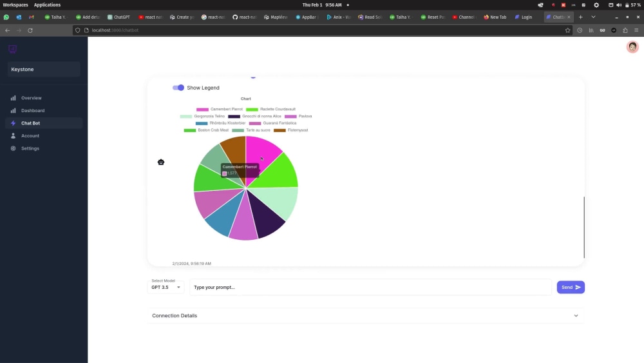The width and height of the screenshot is (644, 363).
Task: Close the active Chatbot tab
Action: (x=569, y=17)
